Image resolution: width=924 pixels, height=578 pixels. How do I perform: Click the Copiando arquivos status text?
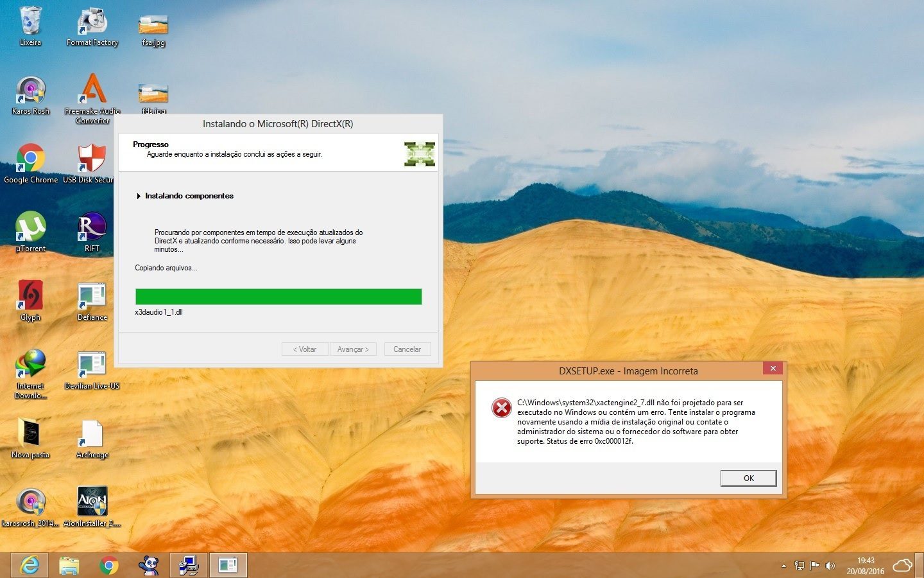tap(166, 268)
